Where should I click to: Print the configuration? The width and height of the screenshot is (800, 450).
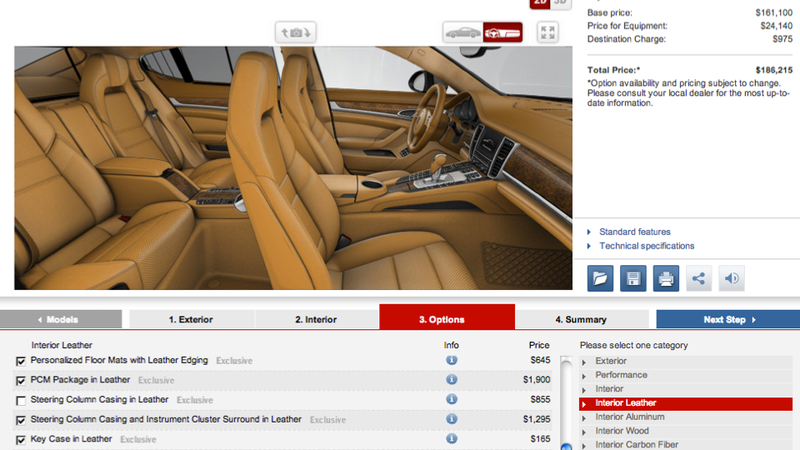[666, 278]
